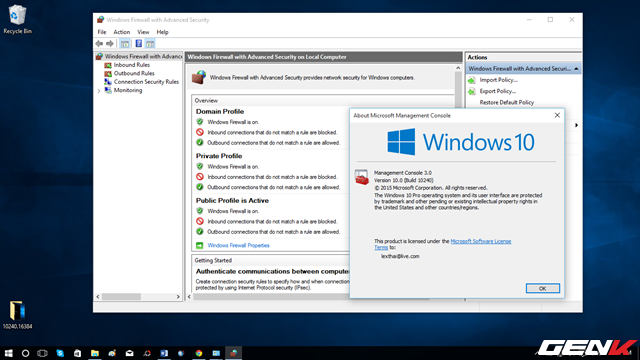Click the blue Help toolbar icon
The height and width of the screenshot is (360, 640).
pos(139,43)
